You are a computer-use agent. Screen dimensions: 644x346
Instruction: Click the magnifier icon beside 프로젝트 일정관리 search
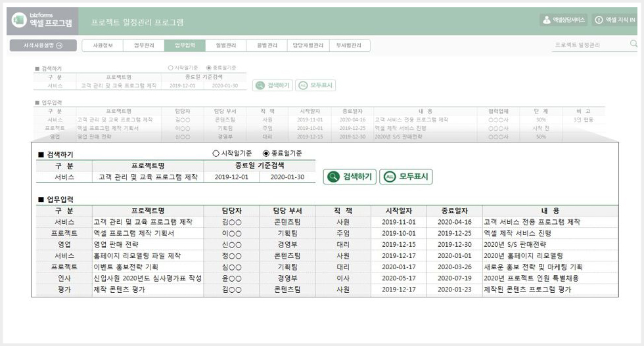[x=633, y=43]
